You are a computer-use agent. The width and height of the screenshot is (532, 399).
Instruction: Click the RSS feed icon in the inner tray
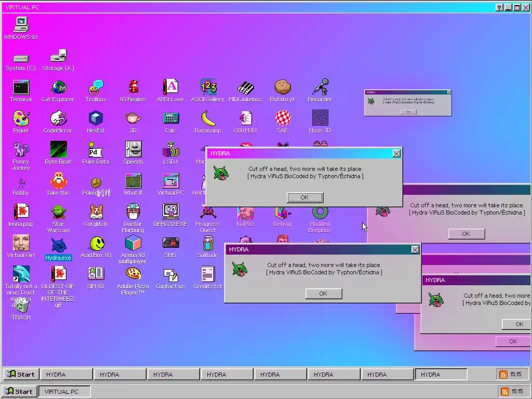pyautogui.click(x=503, y=375)
